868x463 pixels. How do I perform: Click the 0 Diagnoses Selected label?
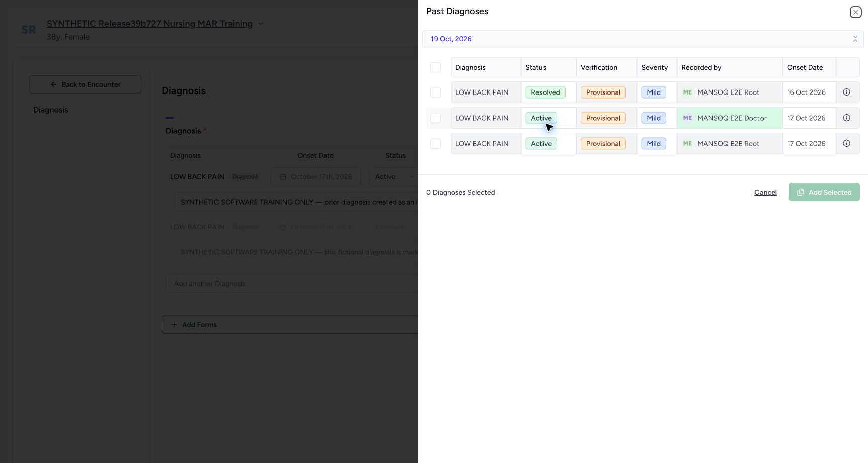(461, 192)
